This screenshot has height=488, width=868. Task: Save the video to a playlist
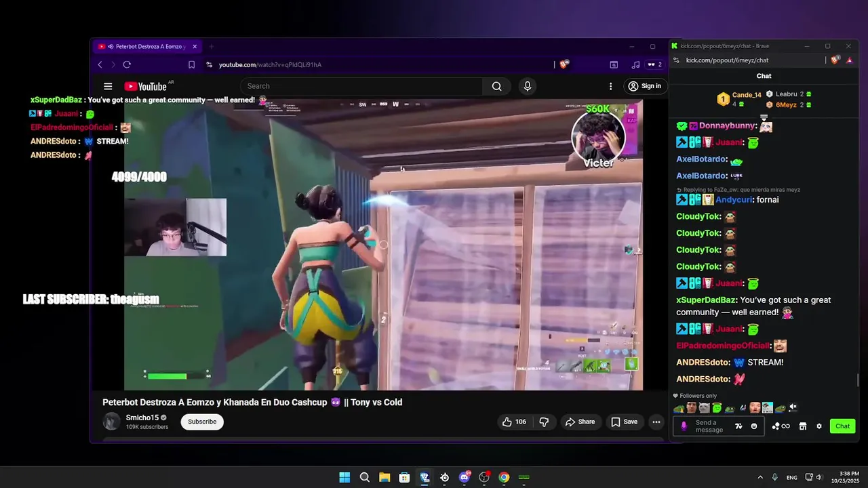[x=624, y=422]
